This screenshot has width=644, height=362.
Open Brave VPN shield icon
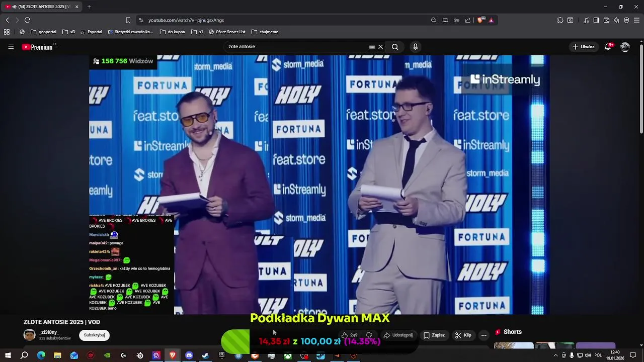coord(626,20)
